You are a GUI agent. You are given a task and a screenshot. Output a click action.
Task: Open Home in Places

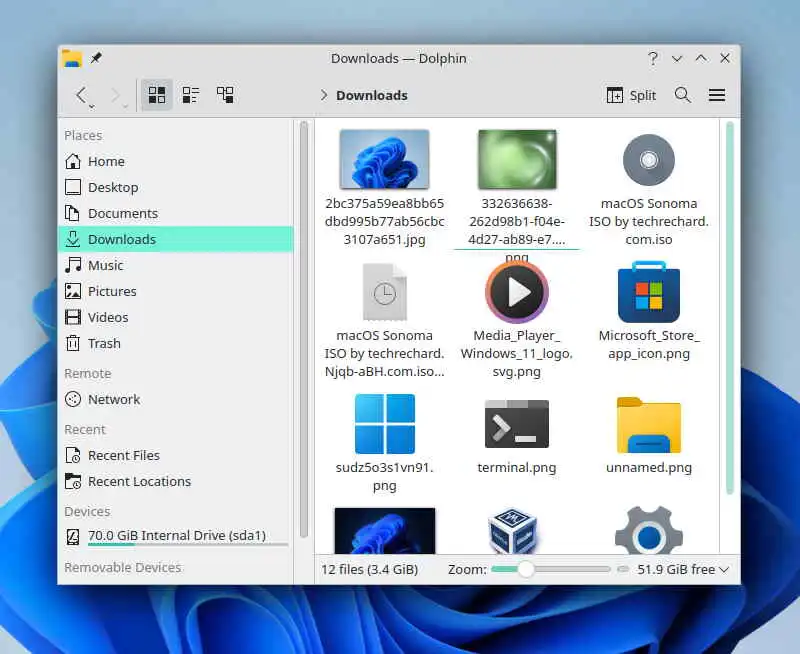point(176,161)
